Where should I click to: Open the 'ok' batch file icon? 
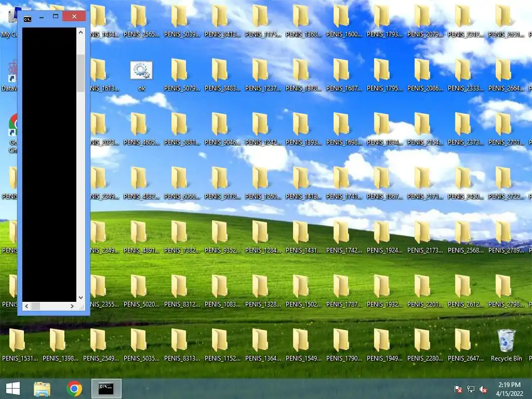[x=141, y=75]
